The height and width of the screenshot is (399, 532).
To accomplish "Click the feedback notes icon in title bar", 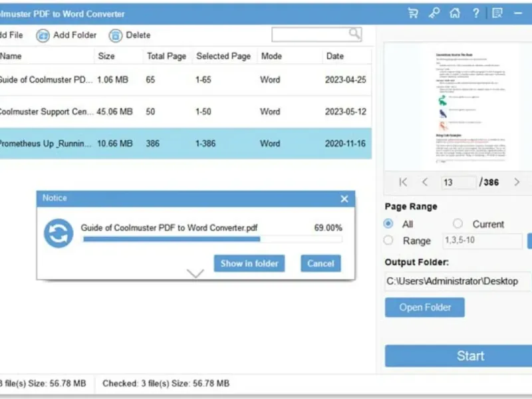I will click(497, 13).
